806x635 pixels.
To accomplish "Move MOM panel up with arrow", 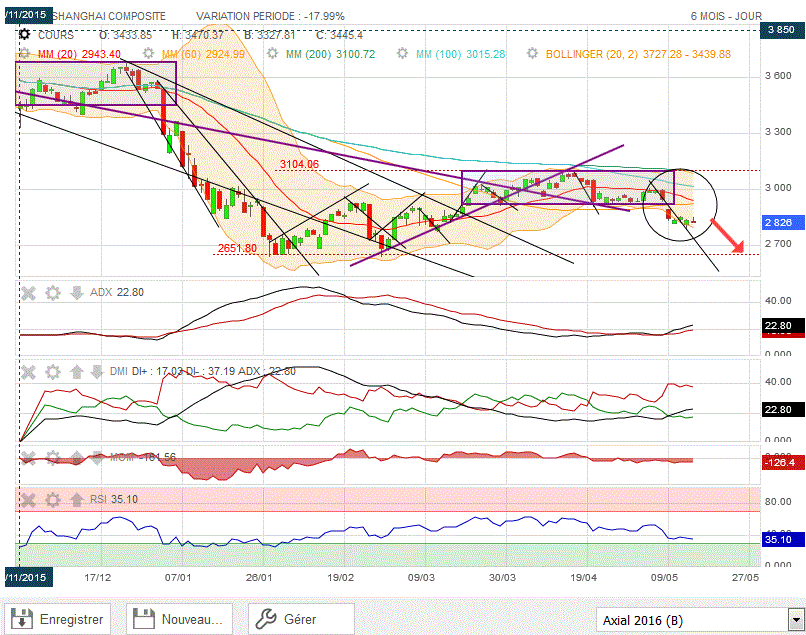I will coord(77,458).
